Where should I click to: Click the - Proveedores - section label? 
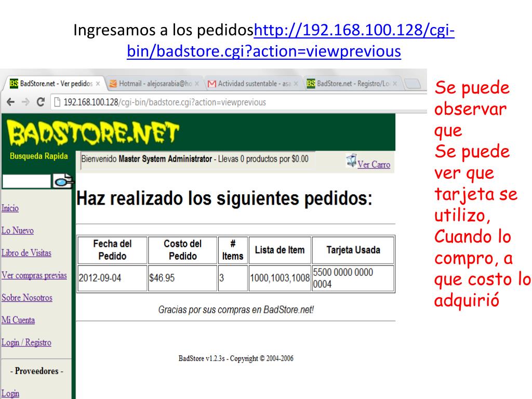tap(37, 371)
